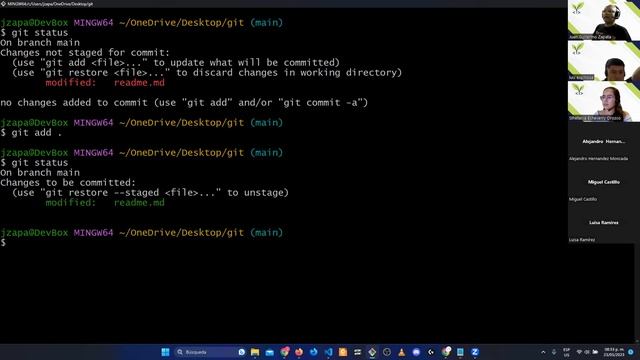Switch to the Git Bash taskbar icon

click(372, 352)
